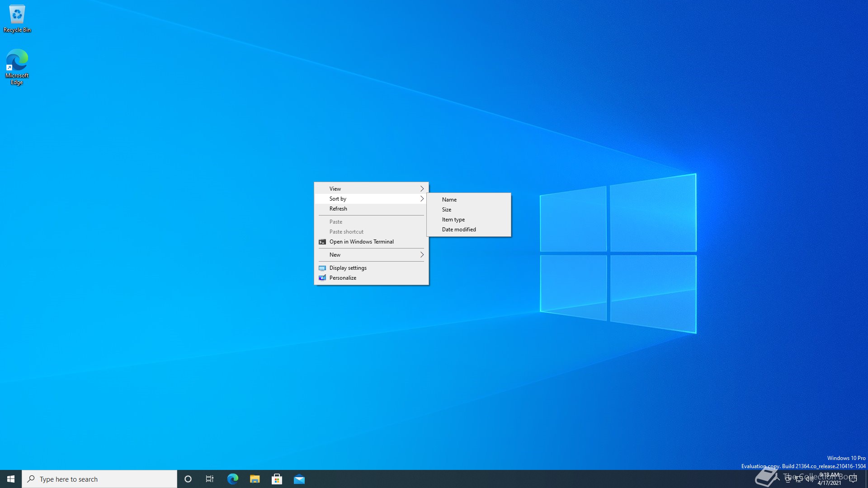Open Microsoft Store taskbar icon
The width and height of the screenshot is (868, 488).
coord(277,479)
